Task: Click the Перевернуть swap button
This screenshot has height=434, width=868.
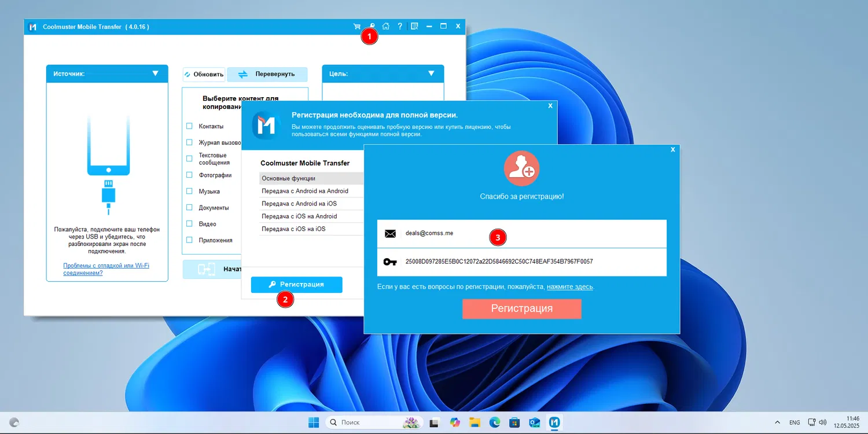Action: click(x=267, y=74)
